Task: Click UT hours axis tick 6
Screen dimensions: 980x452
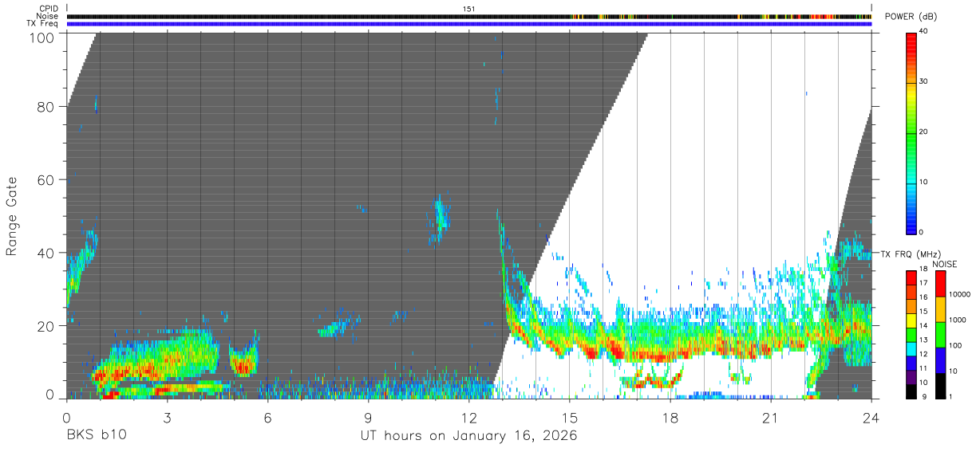Action: (267, 418)
